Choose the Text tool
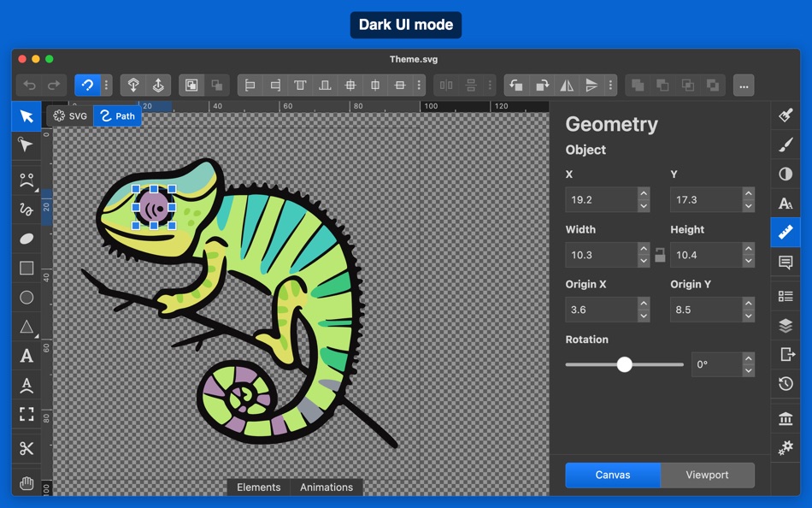 26,357
